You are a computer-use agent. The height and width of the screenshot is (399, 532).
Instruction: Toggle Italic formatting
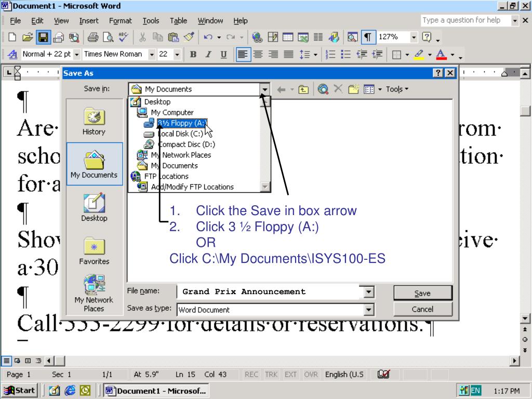(208, 54)
